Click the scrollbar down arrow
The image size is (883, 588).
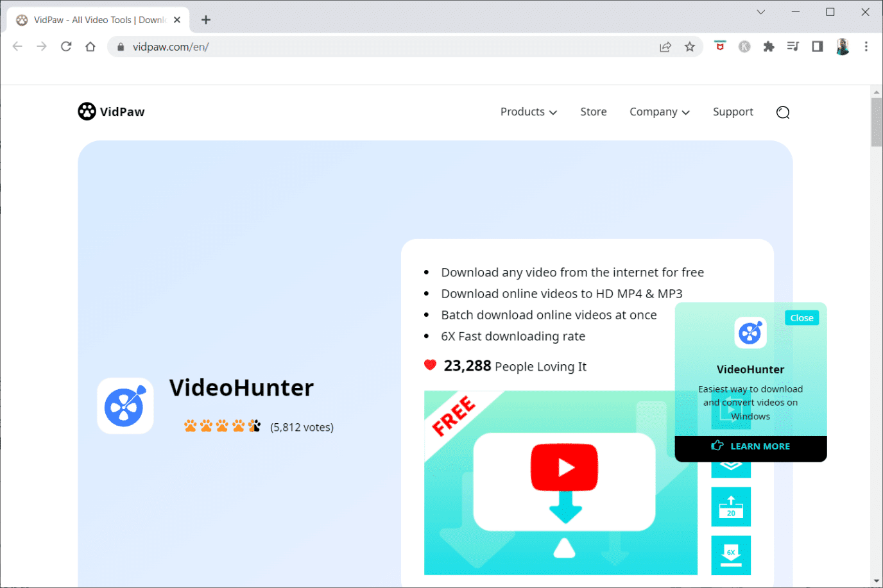[877, 581]
